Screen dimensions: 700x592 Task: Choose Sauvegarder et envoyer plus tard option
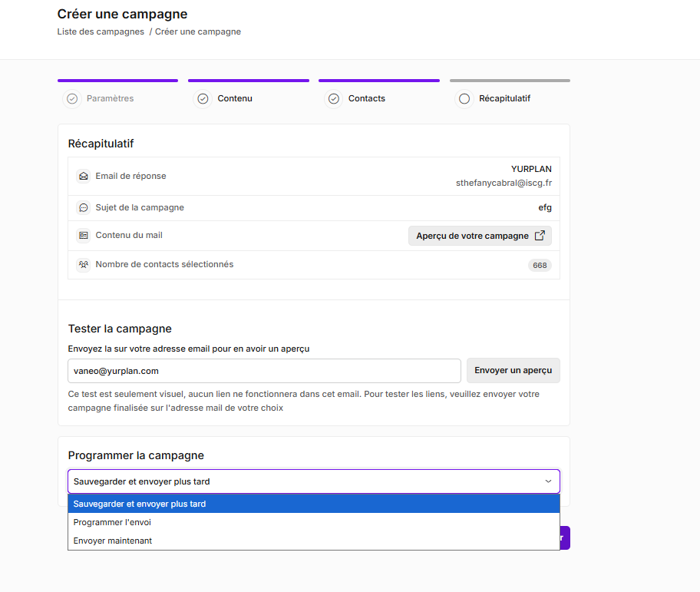(x=314, y=504)
